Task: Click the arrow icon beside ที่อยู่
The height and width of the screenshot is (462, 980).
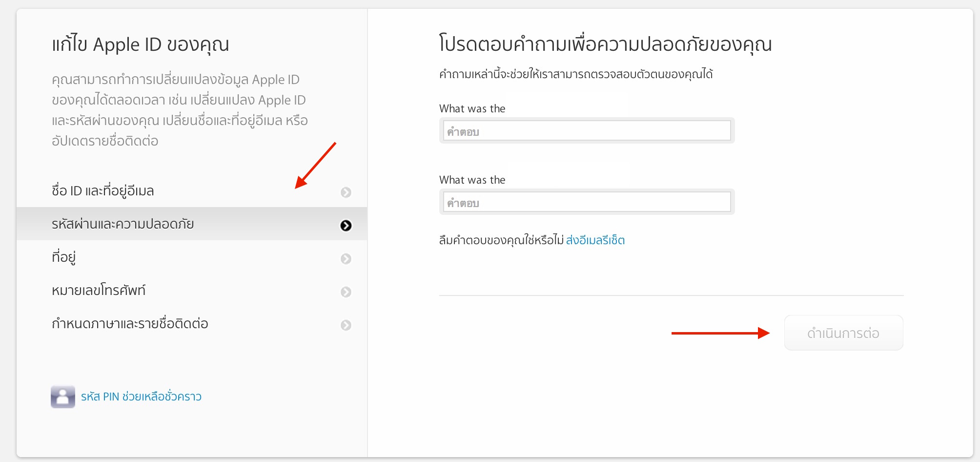Action: click(346, 259)
